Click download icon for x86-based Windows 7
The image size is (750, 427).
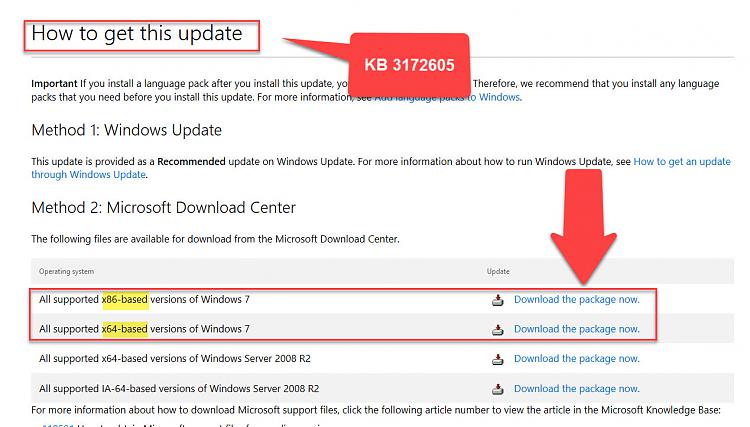coord(497,300)
